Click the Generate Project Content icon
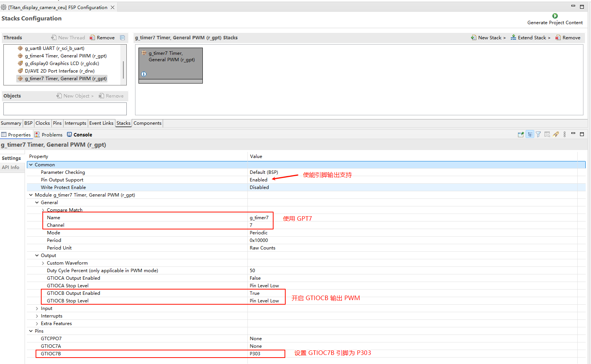This screenshot has height=364, width=591. click(x=555, y=16)
